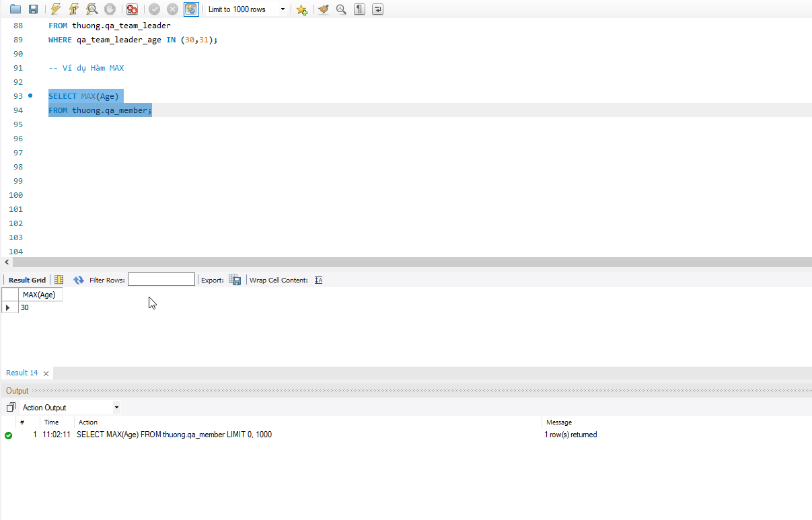Toggle Wrap Cell Content icon
This screenshot has width=812, height=520.
(x=318, y=280)
